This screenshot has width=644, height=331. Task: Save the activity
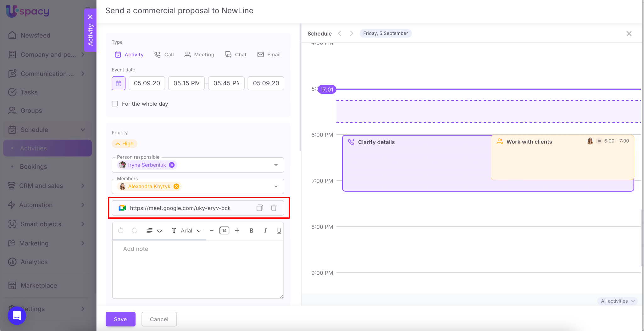pos(120,319)
